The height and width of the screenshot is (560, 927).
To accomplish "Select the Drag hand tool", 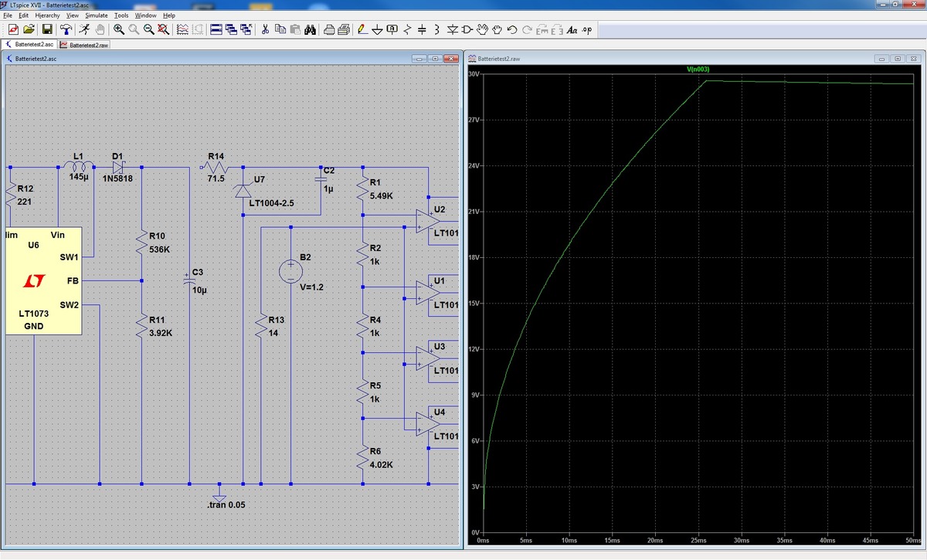I will click(497, 29).
